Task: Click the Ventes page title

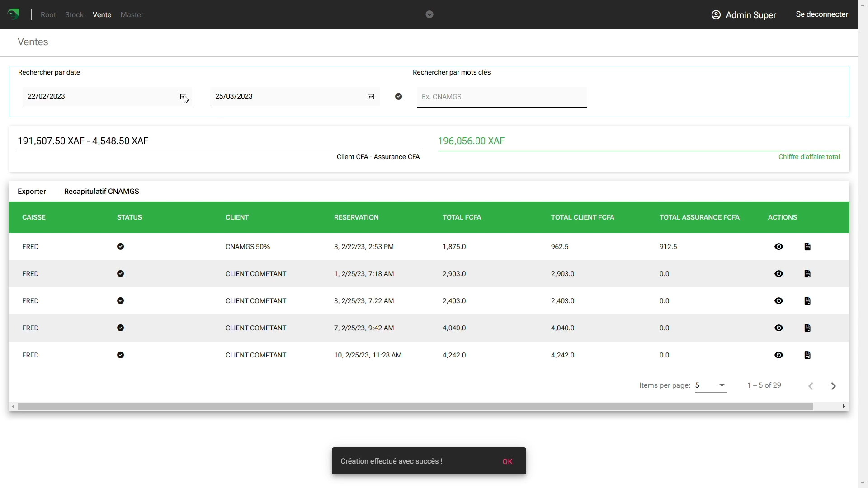Action: pos(33,42)
